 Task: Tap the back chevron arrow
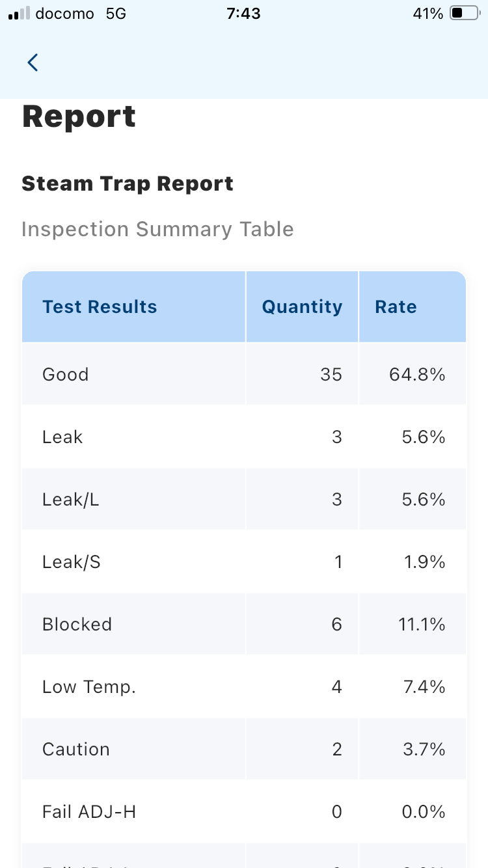(33, 62)
